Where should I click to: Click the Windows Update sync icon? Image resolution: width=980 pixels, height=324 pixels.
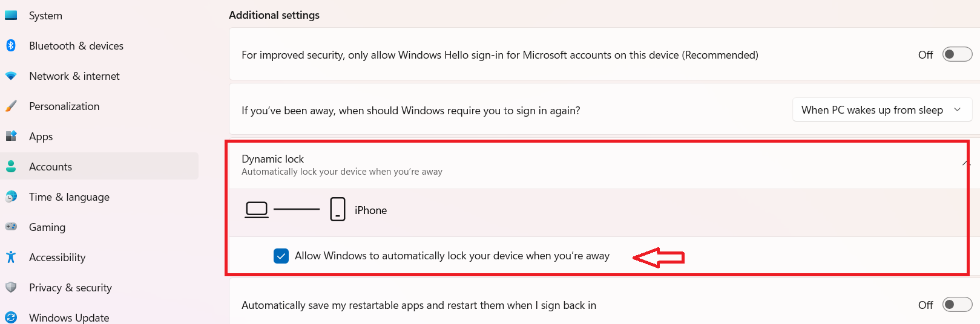(x=11, y=317)
